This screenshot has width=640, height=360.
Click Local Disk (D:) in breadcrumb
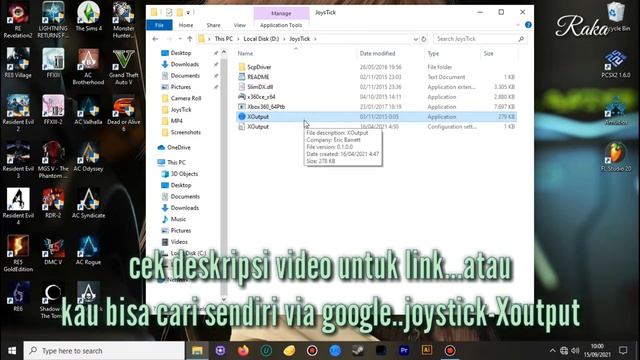(x=261, y=39)
